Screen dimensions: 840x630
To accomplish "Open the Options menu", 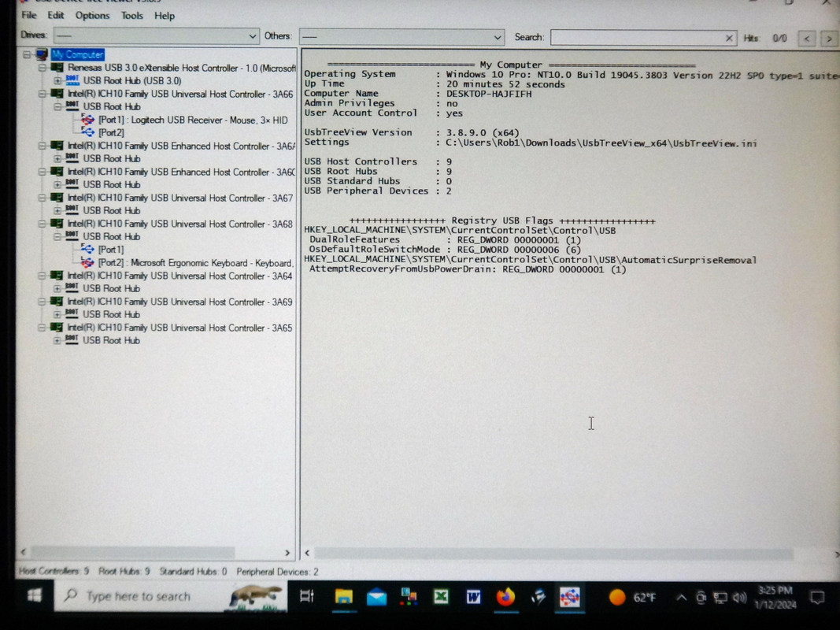I will [x=92, y=16].
